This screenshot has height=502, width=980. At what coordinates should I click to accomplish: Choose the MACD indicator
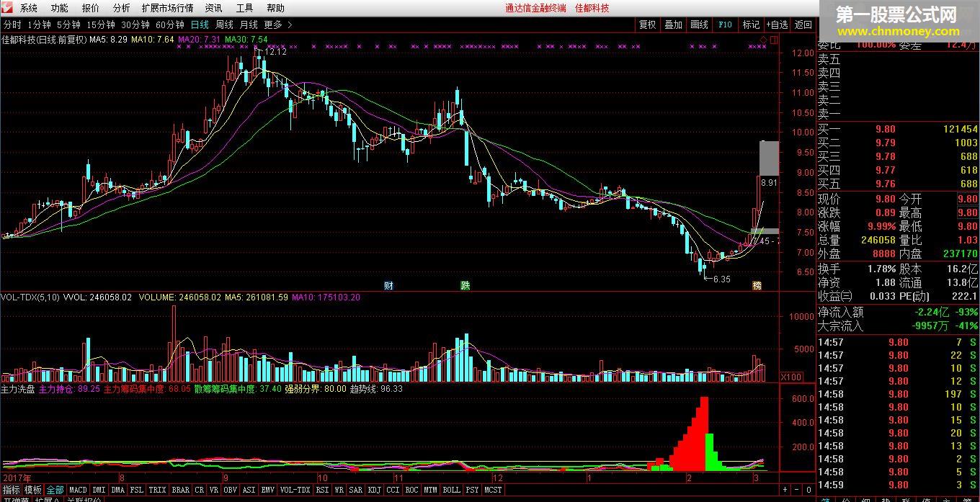tap(78, 490)
